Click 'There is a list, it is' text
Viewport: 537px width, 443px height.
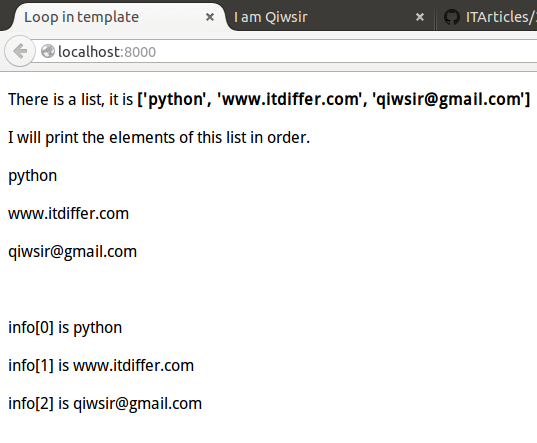(x=71, y=99)
